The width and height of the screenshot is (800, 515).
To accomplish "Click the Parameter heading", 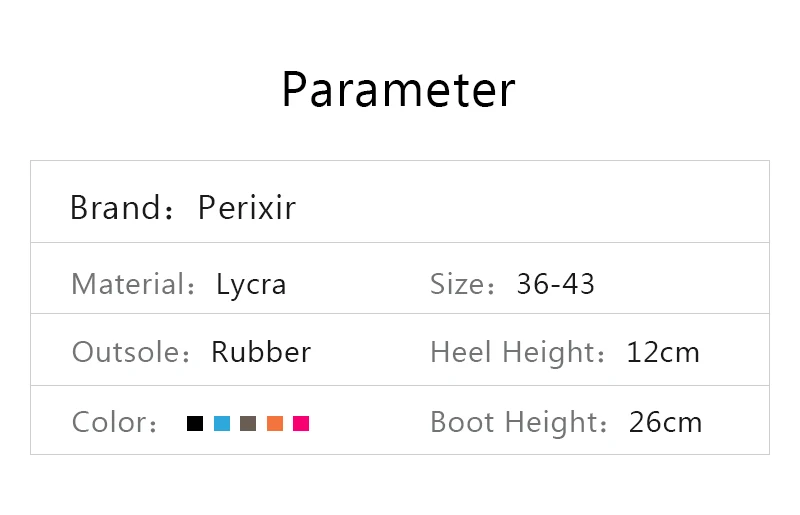I will [x=398, y=90].
